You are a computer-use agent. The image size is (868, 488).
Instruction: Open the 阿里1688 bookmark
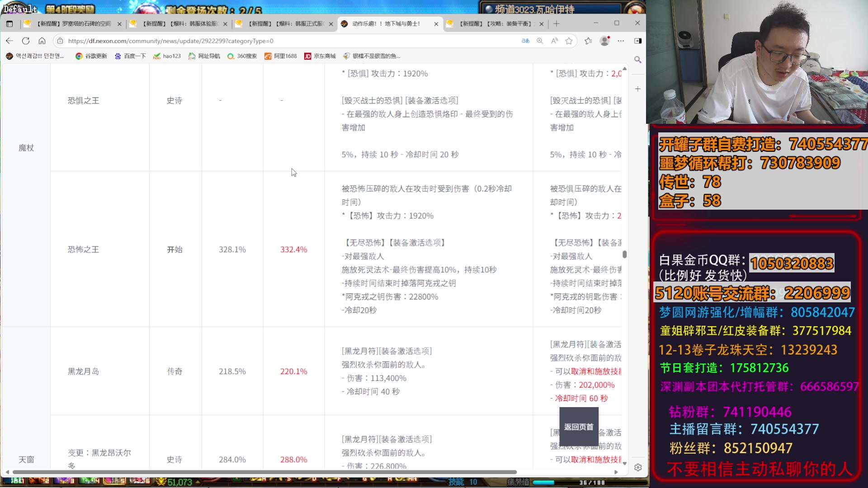click(x=281, y=56)
